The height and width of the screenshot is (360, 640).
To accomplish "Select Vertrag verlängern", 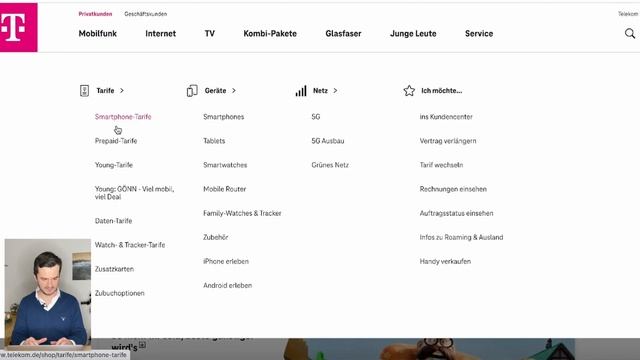I will [448, 141].
